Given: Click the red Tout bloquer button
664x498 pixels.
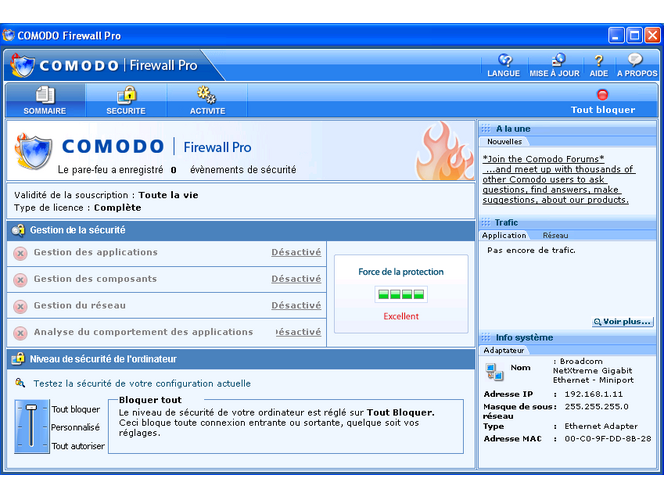Looking at the screenshot, I should pos(603,102).
